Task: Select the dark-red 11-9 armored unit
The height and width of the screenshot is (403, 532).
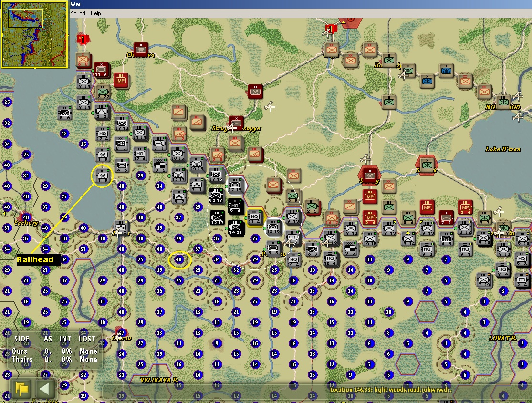Action: click(101, 70)
